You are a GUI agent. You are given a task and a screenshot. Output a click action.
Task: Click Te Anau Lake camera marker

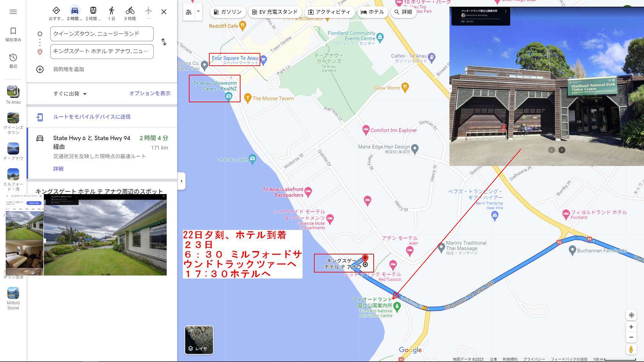coord(253,159)
